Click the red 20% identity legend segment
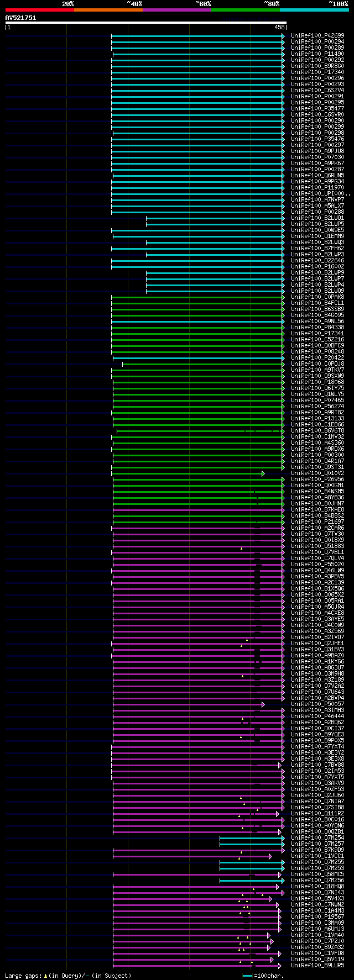Viewport: 354px width, 980px height. [x=39, y=10]
